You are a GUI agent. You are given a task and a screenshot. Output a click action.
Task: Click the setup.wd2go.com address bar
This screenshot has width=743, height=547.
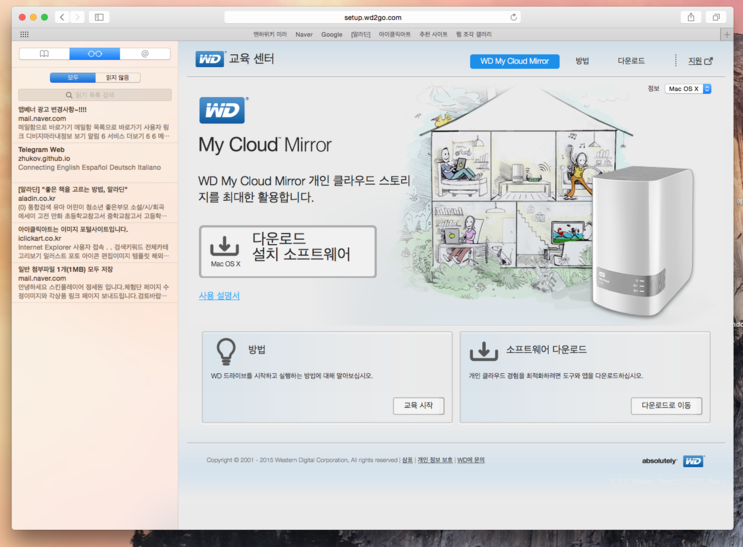click(x=372, y=18)
